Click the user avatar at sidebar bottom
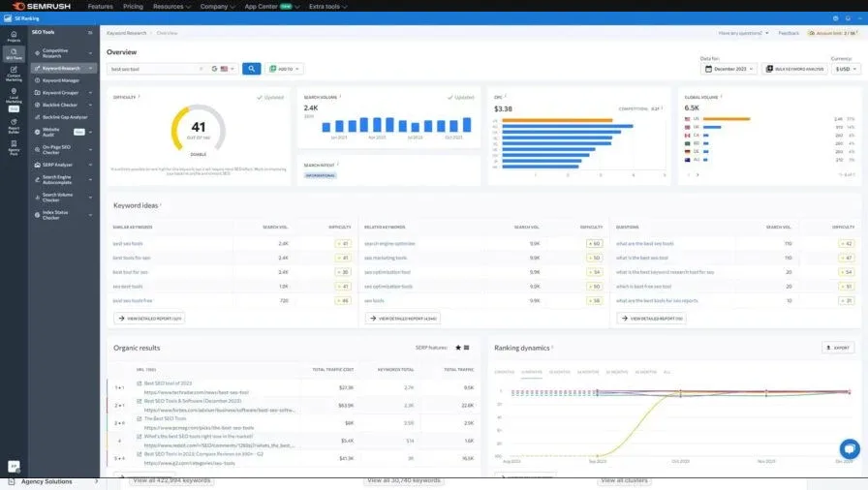This screenshot has width=868, height=490. click(x=14, y=466)
